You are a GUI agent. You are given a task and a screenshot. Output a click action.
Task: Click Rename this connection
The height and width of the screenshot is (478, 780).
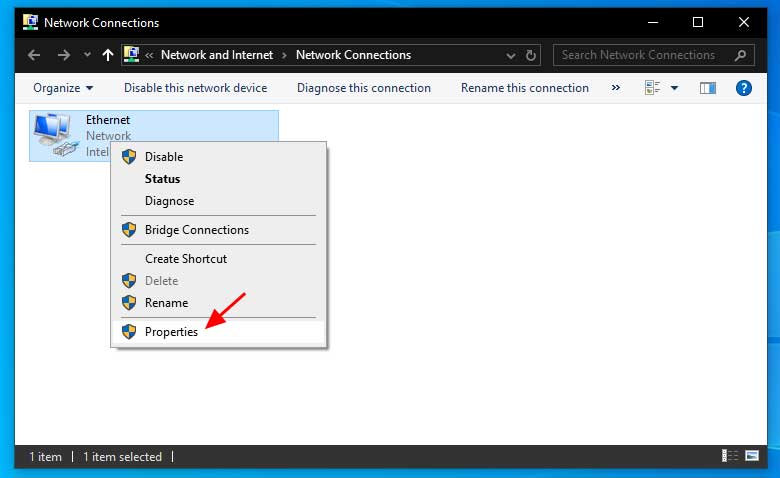point(525,88)
